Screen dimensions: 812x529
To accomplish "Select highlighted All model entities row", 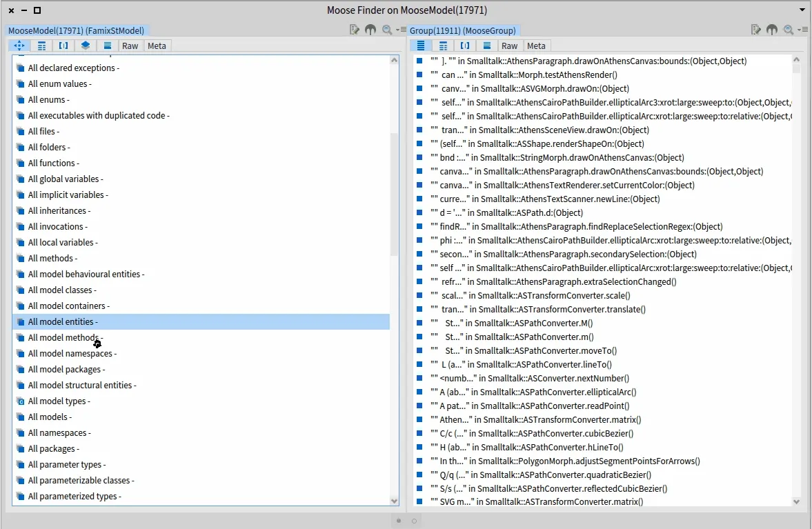I will (x=201, y=322).
